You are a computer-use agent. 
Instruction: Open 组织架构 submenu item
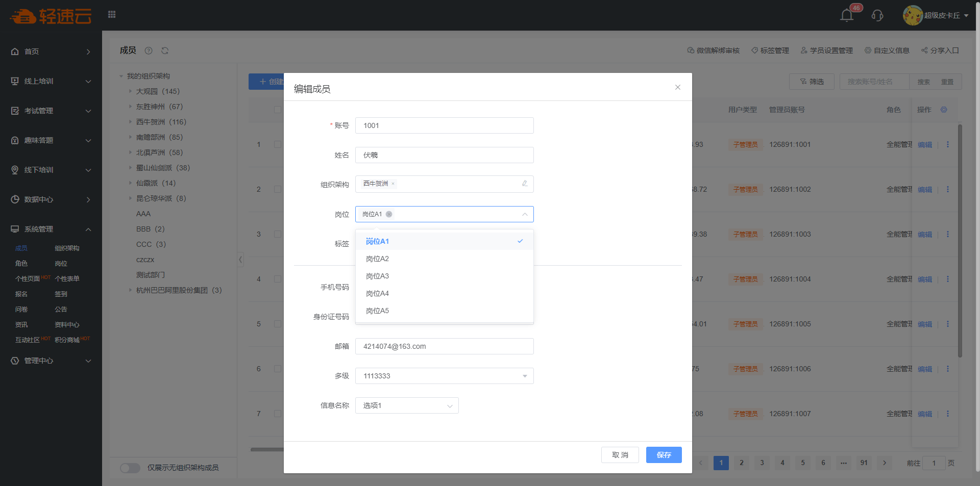coord(67,248)
